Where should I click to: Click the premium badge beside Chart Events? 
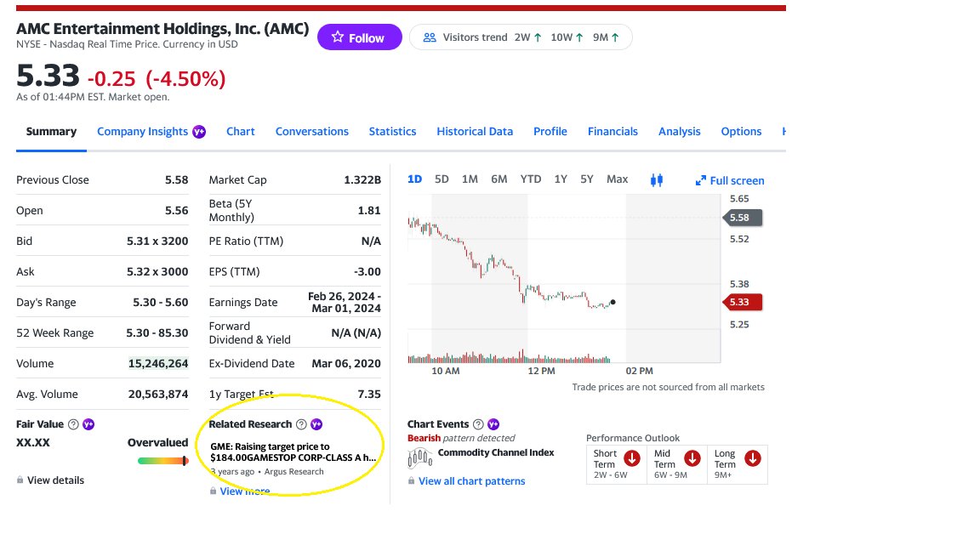tap(493, 424)
